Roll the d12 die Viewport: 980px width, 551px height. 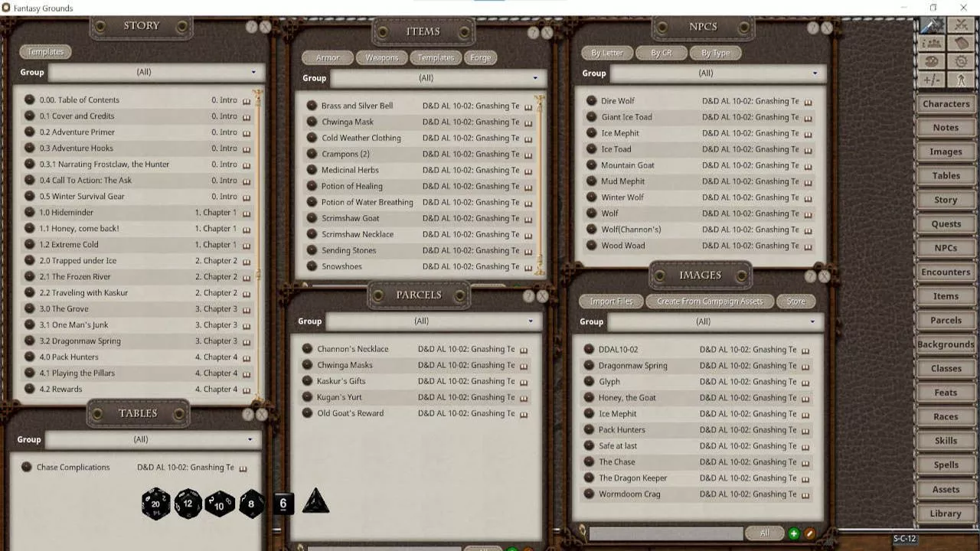coord(188,504)
